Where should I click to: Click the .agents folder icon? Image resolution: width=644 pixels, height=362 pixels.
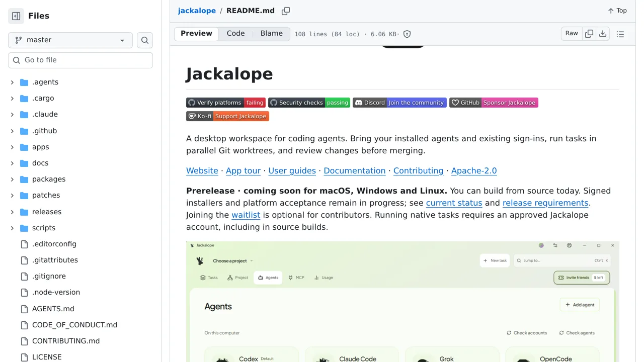pos(24,82)
